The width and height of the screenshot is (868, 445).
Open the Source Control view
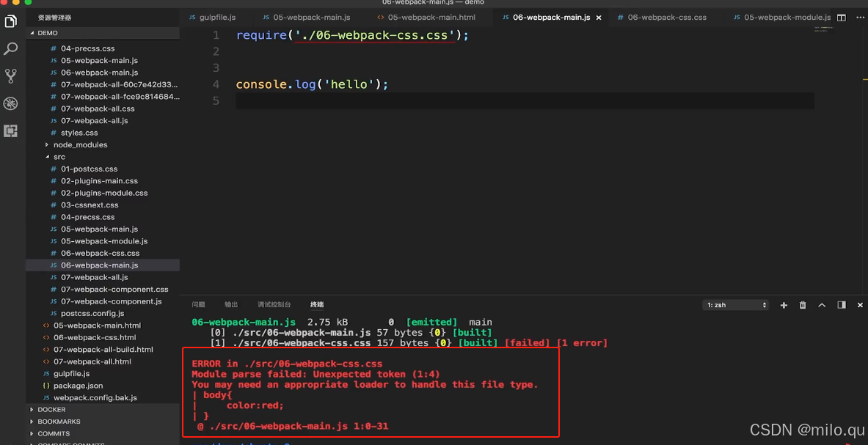10,76
